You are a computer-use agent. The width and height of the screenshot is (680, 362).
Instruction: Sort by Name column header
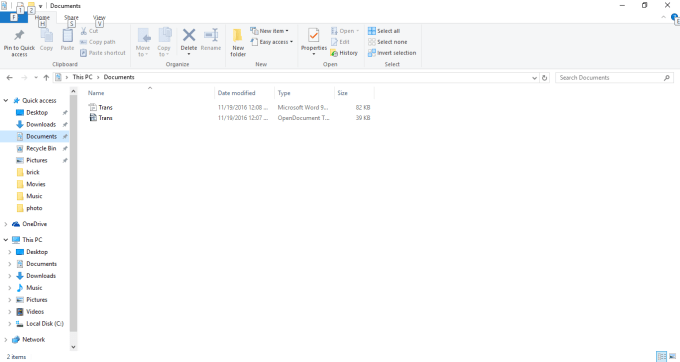96,93
